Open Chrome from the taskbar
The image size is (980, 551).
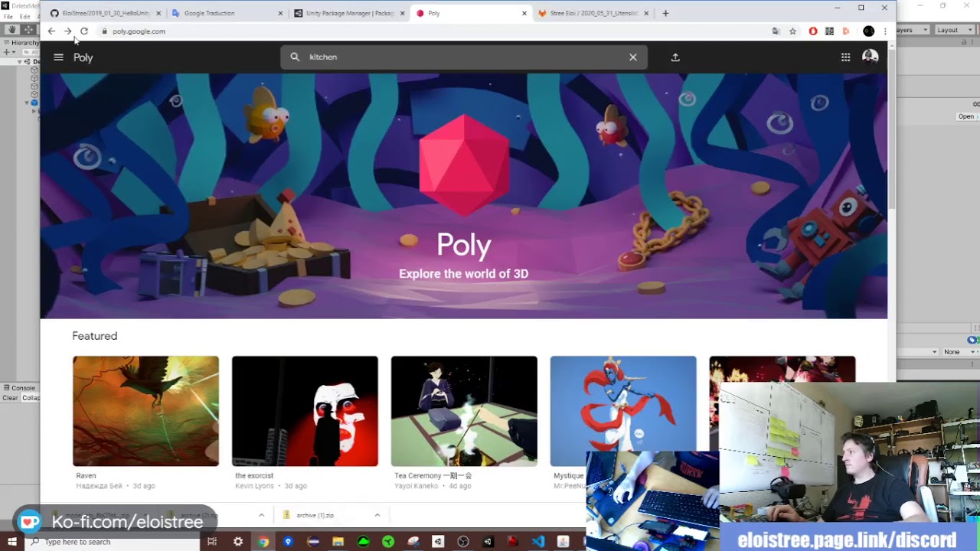263,542
